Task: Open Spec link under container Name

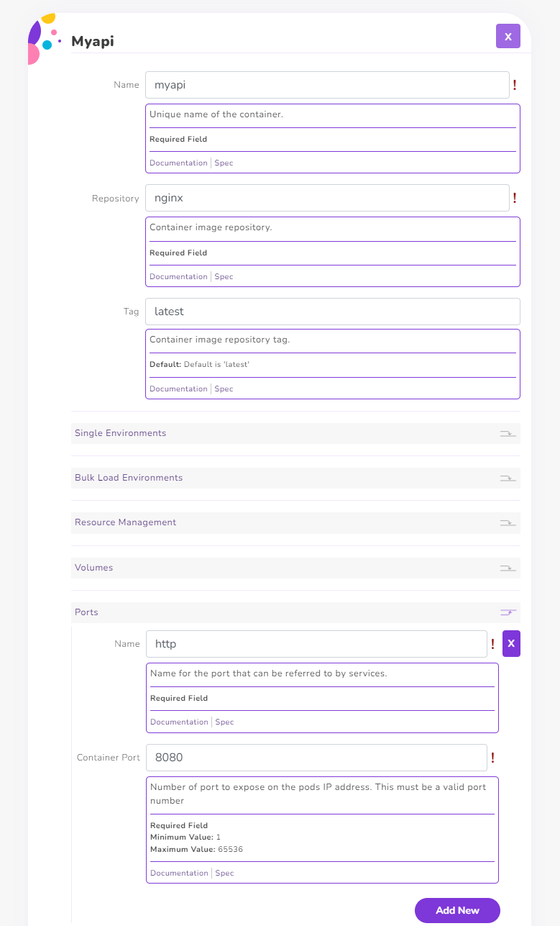Action: coord(224,163)
